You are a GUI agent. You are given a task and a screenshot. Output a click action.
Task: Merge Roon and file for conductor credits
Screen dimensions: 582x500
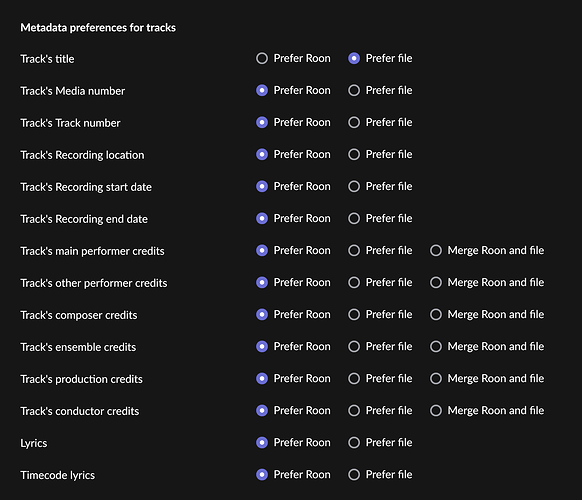436,411
